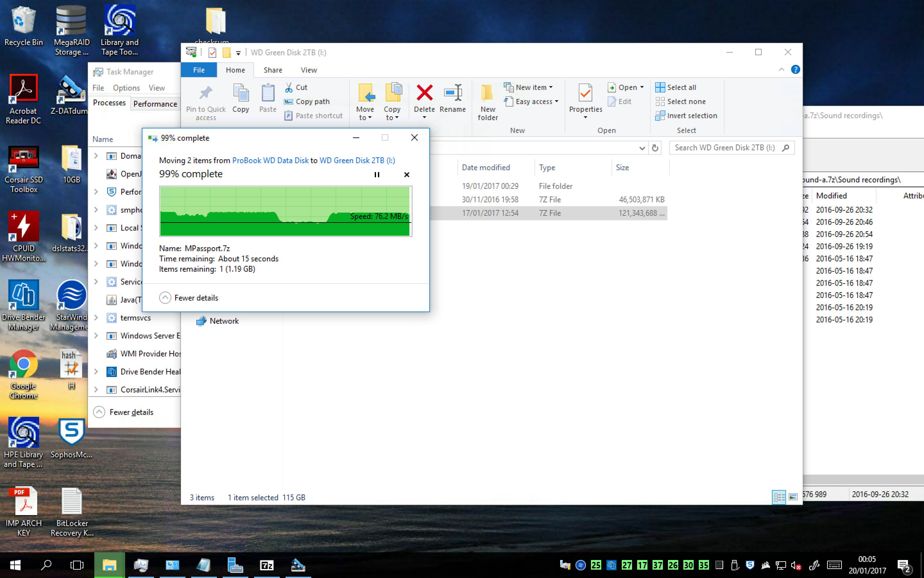Open CPUID HWMonitor desktop shortcut
Image resolution: width=924 pixels, height=578 pixels.
[x=23, y=237]
